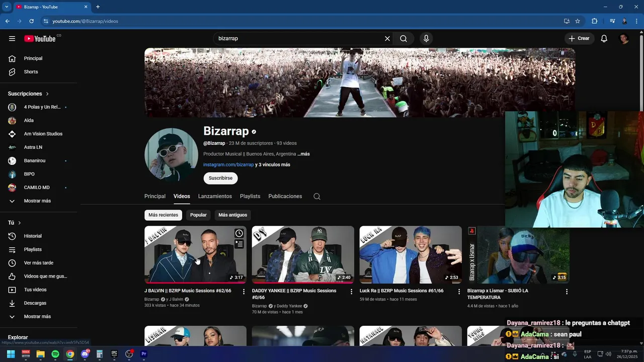This screenshot has height=362, width=644.
Task: Expand Mostrar más under subscriptions
Action: [x=38, y=201]
